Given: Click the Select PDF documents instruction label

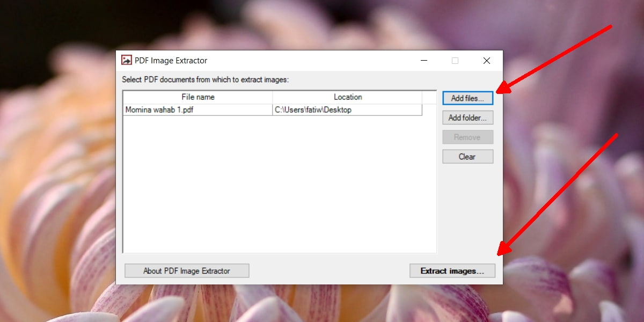Looking at the screenshot, I should 205,79.
